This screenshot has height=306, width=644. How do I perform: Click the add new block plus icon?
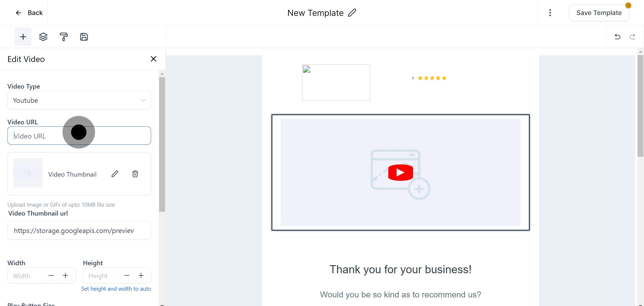pos(23,37)
